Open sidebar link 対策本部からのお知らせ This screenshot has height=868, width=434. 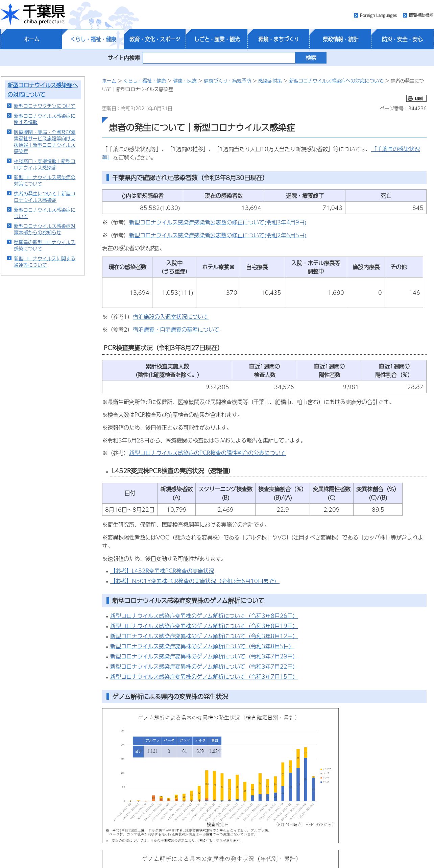44,229
